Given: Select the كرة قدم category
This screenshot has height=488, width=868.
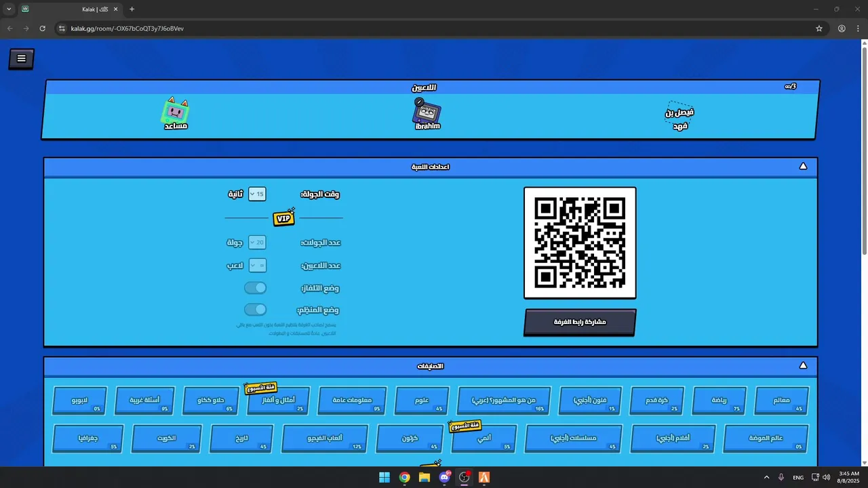Looking at the screenshot, I should pyautogui.click(x=657, y=401).
